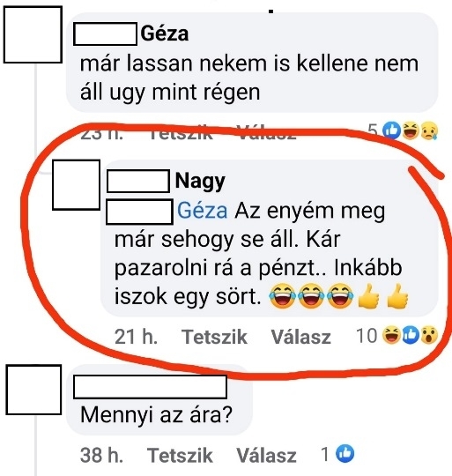Open the avatar thumbnail next to Nagy's reply
Screen dimensions: 452x476
(x=76, y=185)
